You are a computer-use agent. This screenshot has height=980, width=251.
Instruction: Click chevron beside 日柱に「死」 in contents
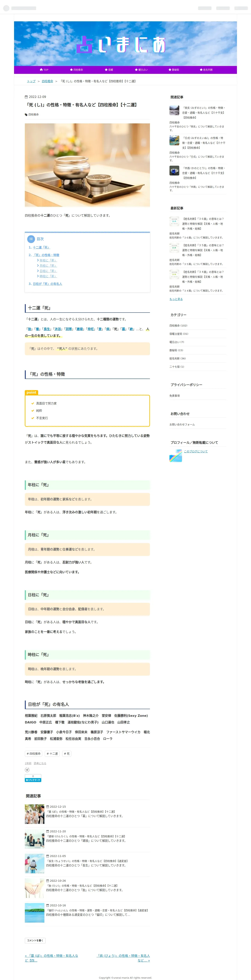click(38, 271)
